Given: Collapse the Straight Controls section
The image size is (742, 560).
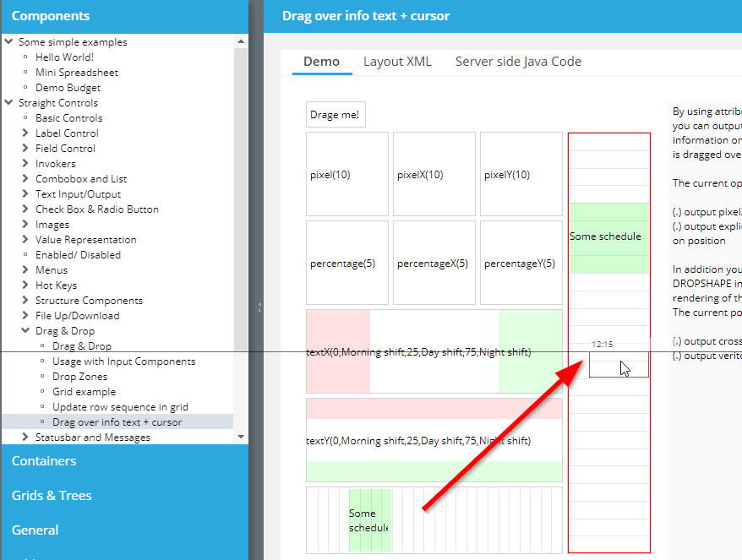Looking at the screenshot, I should pos(8,103).
